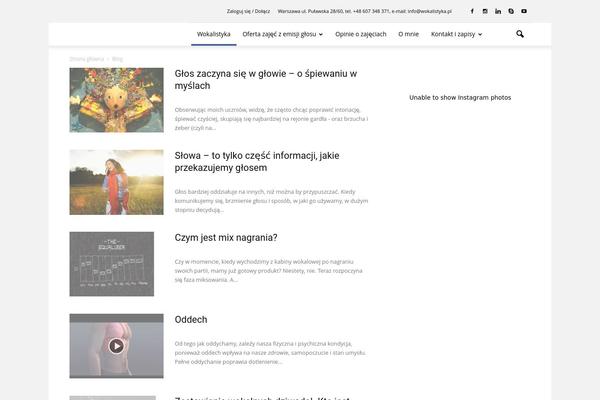600x400 pixels.
Task: Open the LinkedIn social icon
Action: [498, 11]
